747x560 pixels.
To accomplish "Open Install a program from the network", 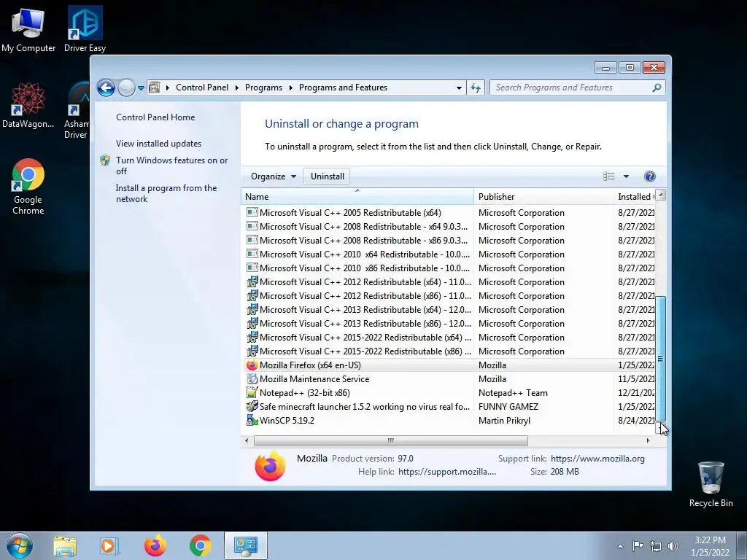I will click(x=166, y=193).
